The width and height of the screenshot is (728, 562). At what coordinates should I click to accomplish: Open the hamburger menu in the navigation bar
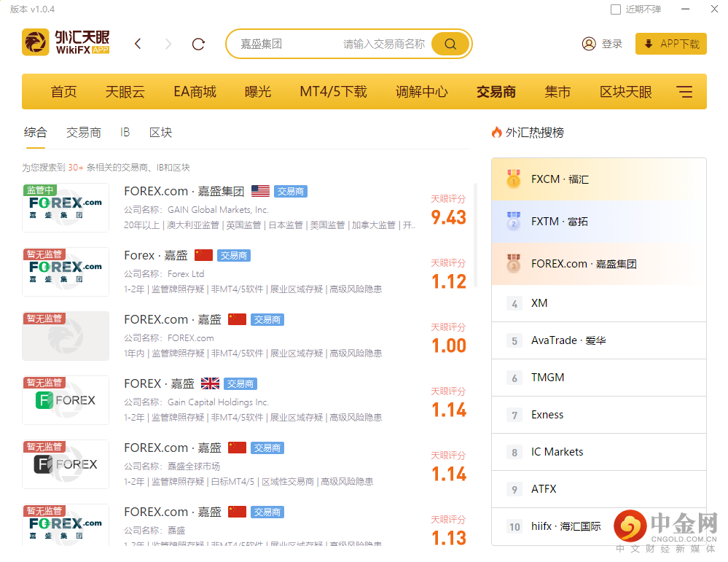[x=684, y=91]
